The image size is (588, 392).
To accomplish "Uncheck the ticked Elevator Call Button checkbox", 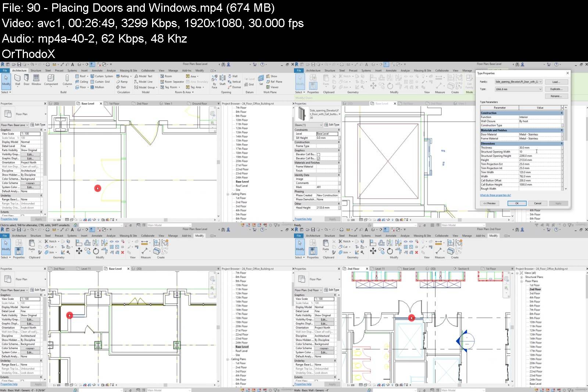I will (319, 159).
